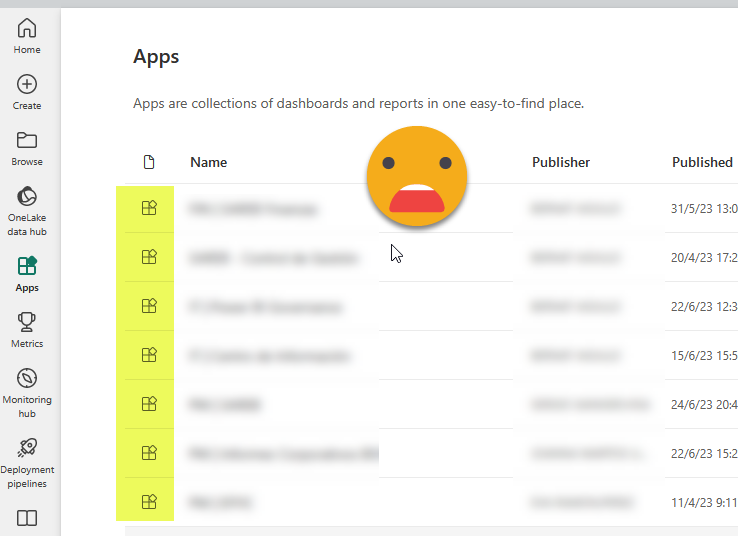The image size is (738, 536).
Task: Open the Metrics trophy icon
Action: [27, 329]
